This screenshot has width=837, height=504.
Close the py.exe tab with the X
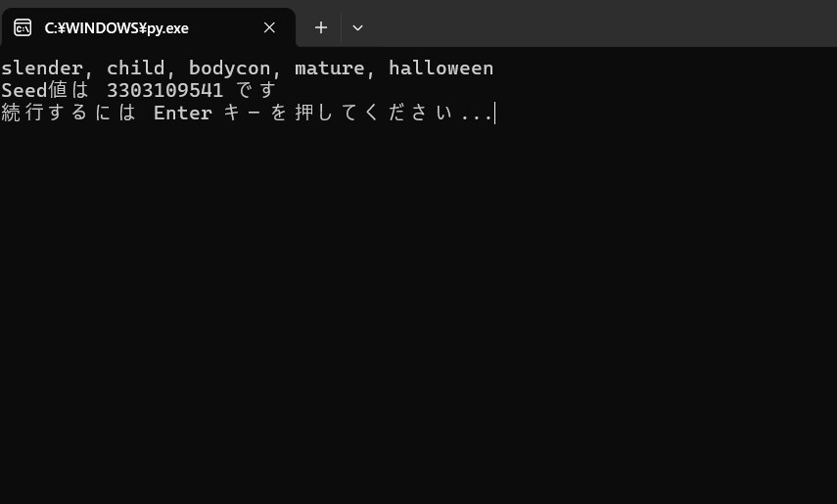point(269,27)
